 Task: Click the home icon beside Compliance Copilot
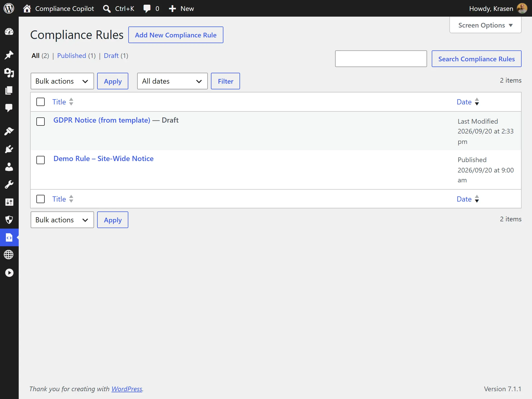point(27,9)
